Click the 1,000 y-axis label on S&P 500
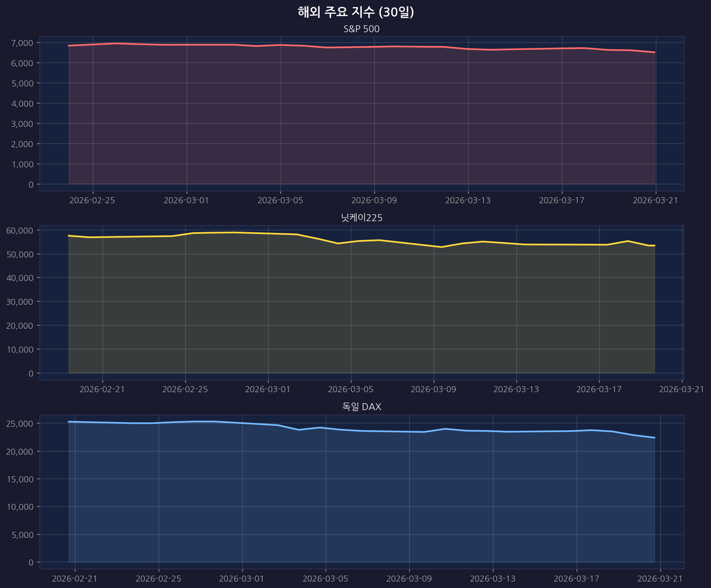The image size is (711, 588). pos(22,164)
